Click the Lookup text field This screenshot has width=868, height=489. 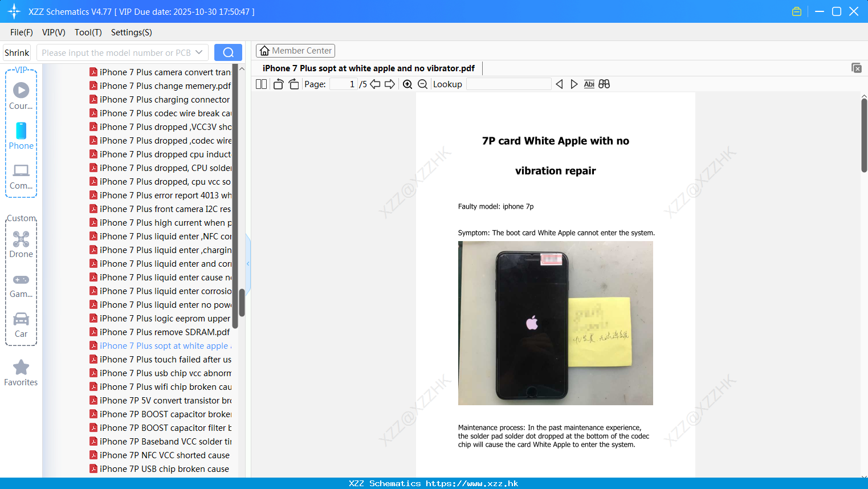click(x=508, y=84)
